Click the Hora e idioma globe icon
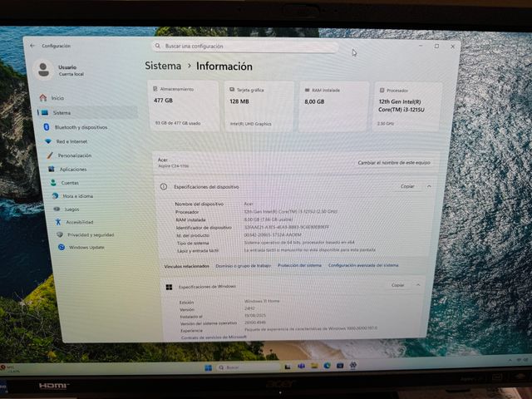The width and height of the screenshot is (532, 399). 55,196
